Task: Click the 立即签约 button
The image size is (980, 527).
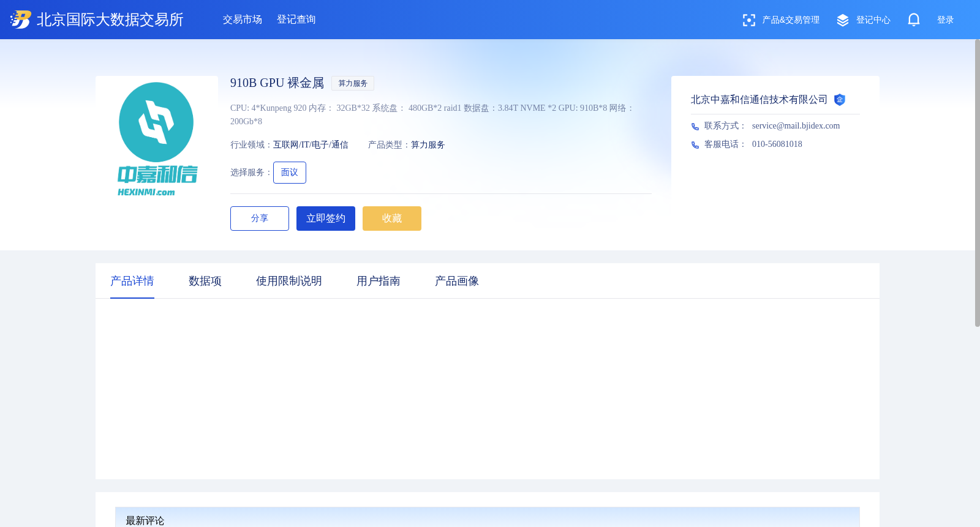Action: click(x=326, y=219)
